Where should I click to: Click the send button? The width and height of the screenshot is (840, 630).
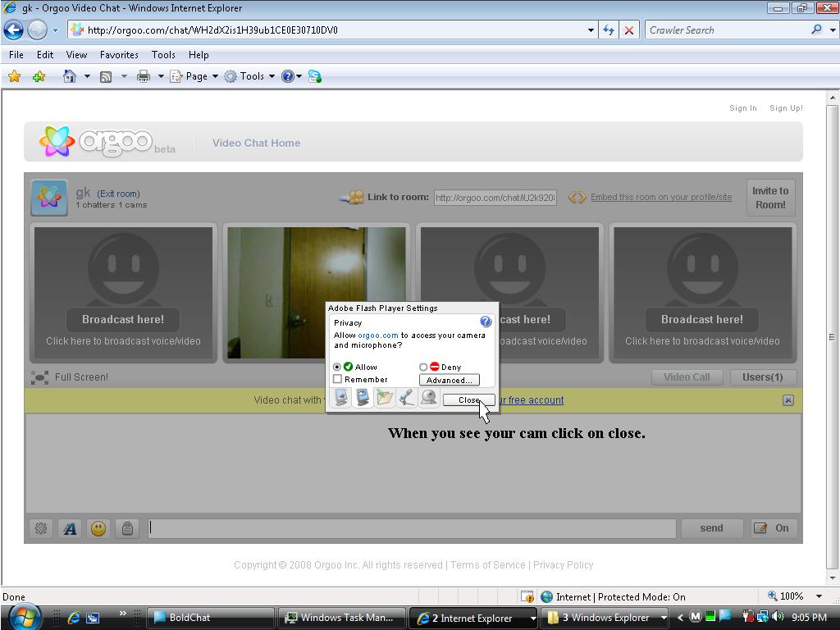(711, 528)
